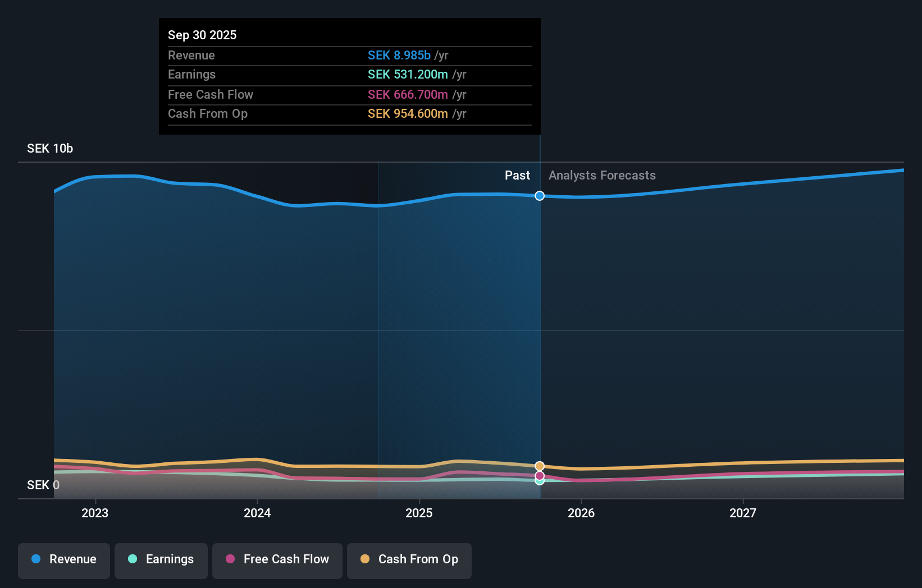Toggle the Earnings series off
Viewport: 922px width, 588px height.
coord(161,559)
